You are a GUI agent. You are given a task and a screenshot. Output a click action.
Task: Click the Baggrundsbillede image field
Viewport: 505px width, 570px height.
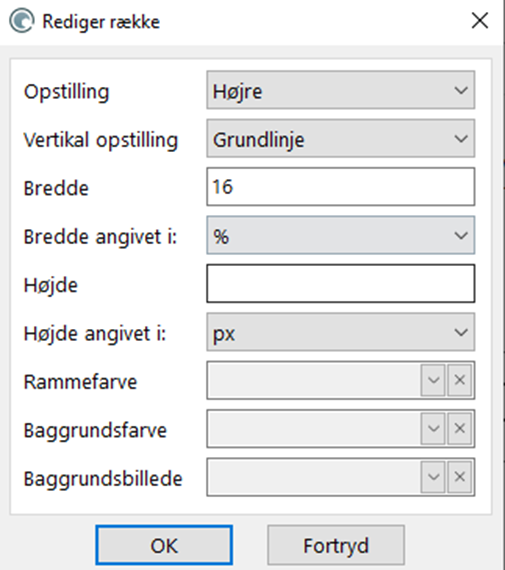click(314, 477)
